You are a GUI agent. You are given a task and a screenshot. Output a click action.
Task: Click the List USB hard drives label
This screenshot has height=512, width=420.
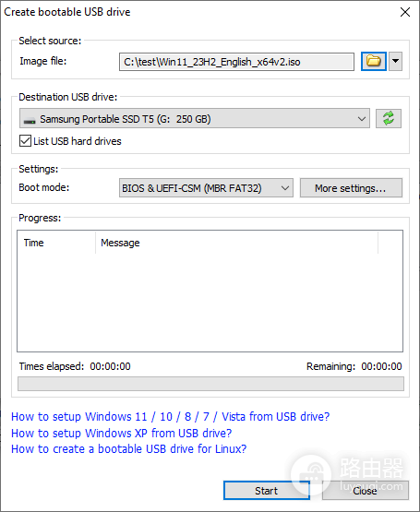pos(78,141)
